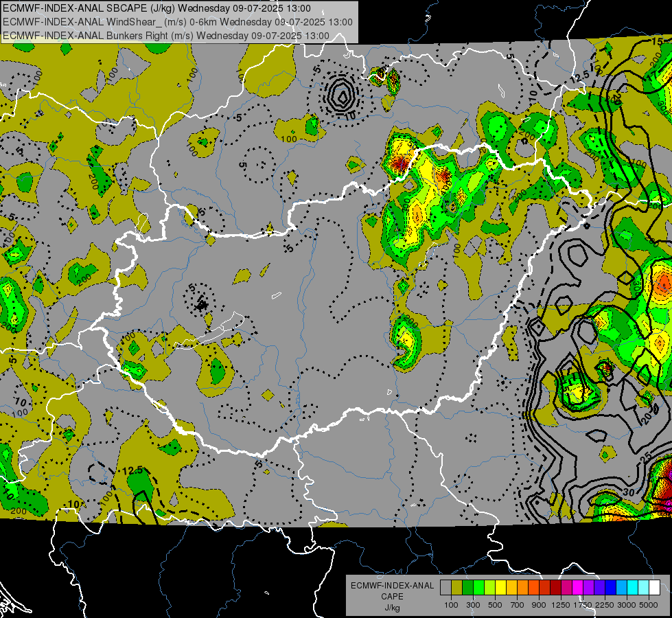Screen dimensions: 672x618
Task: Select the Bunkers Right (m/s) header line
Action: 166,36
